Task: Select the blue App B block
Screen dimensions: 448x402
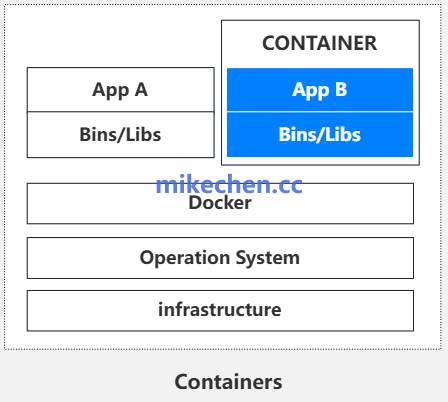Action: click(320, 90)
